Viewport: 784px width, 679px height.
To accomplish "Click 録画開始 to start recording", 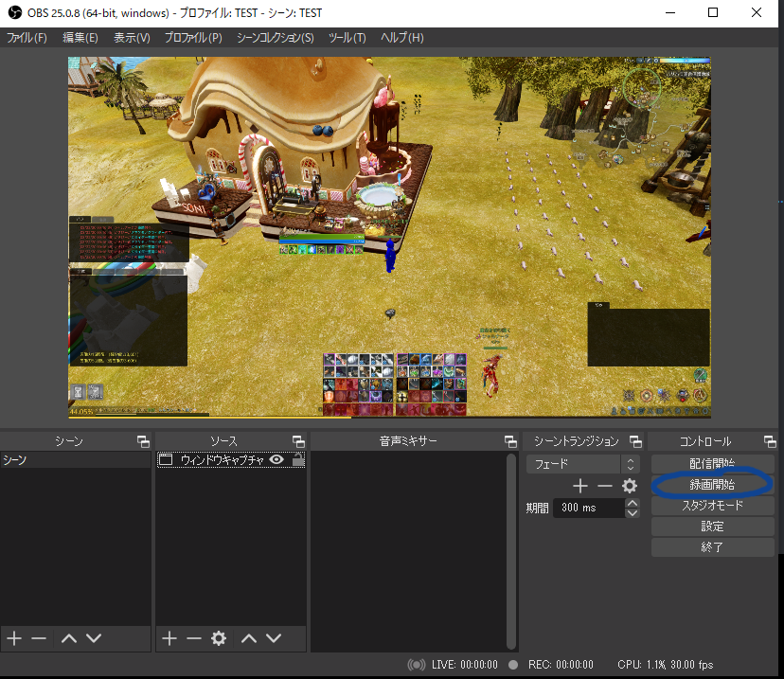I will [x=712, y=485].
